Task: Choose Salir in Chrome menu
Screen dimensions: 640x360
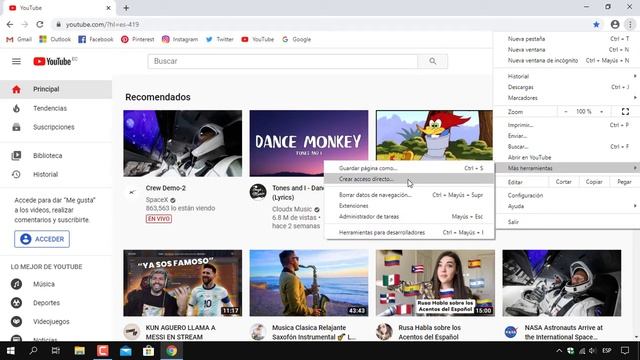Action: (x=567, y=222)
